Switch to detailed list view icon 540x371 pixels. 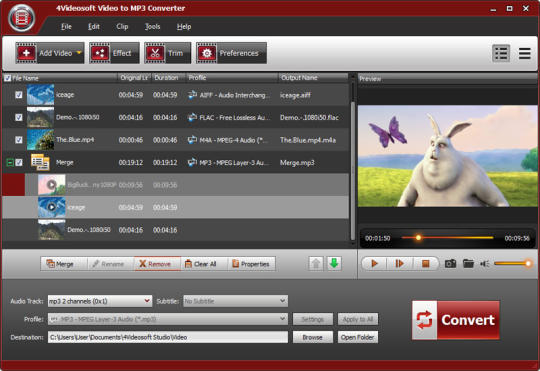pos(501,53)
